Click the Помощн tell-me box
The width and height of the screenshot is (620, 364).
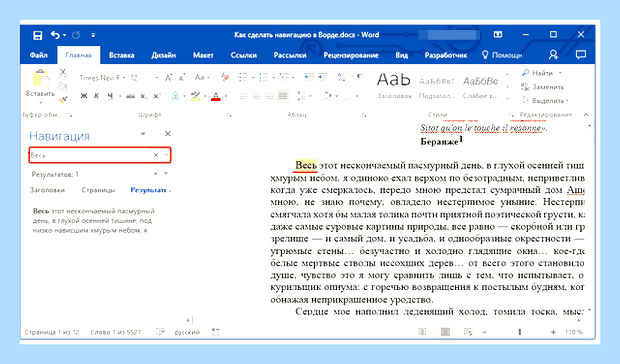pos(502,55)
